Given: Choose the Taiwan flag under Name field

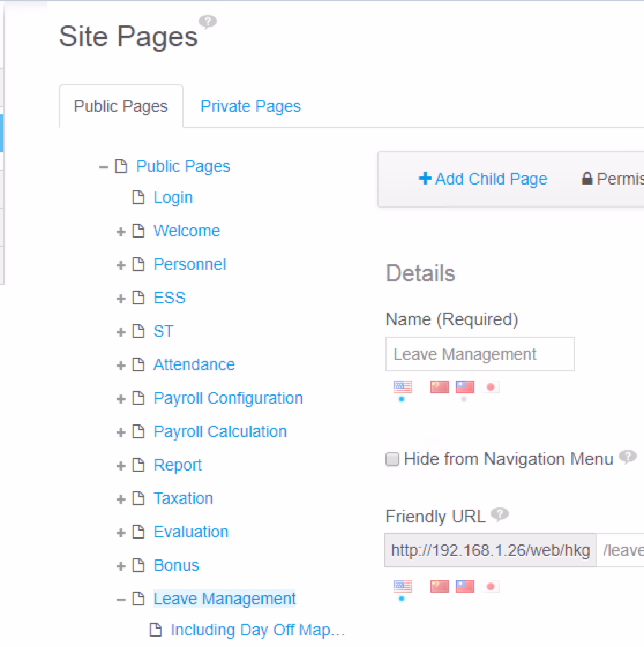Looking at the screenshot, I should [465, 387].
